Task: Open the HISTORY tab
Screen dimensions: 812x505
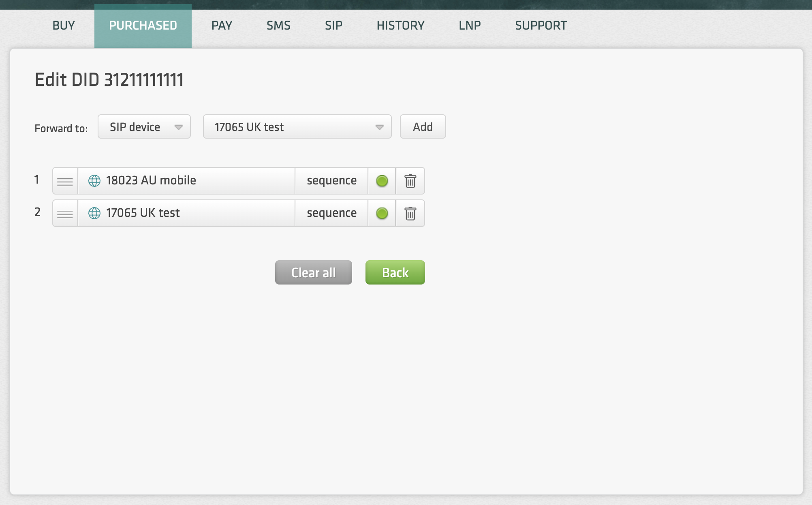Action: (400, 26)
